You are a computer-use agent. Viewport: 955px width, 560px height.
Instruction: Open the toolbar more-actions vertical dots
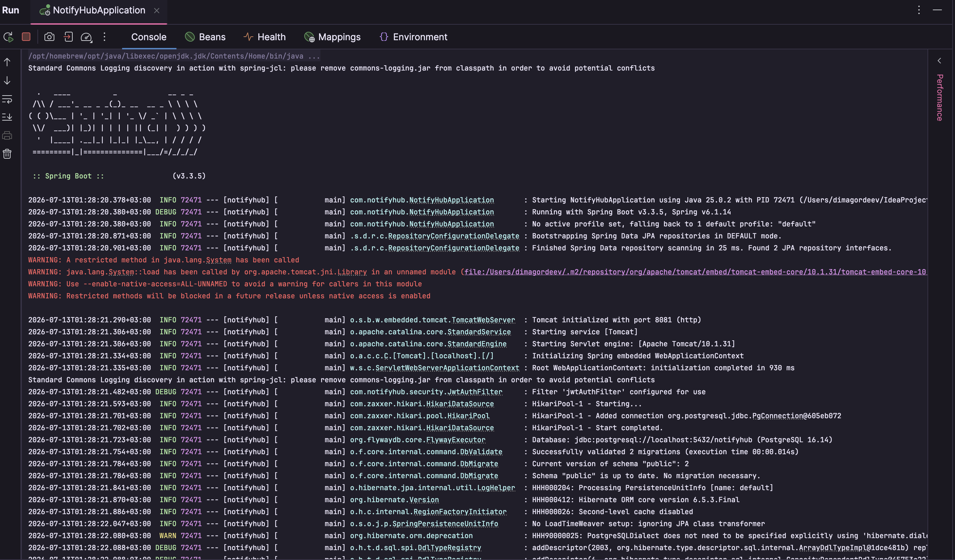[x=104, y=37]
